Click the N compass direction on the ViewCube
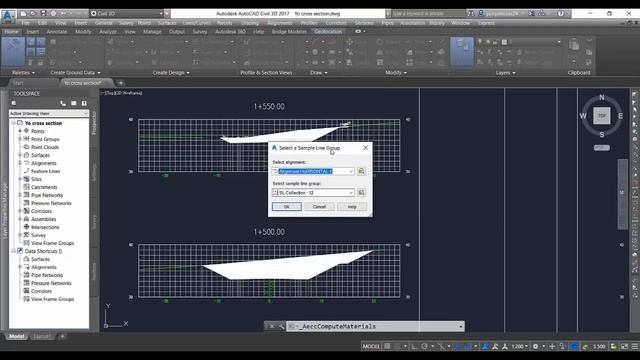Viewport: 640px width, 360px height. click(x=602, y=98)
